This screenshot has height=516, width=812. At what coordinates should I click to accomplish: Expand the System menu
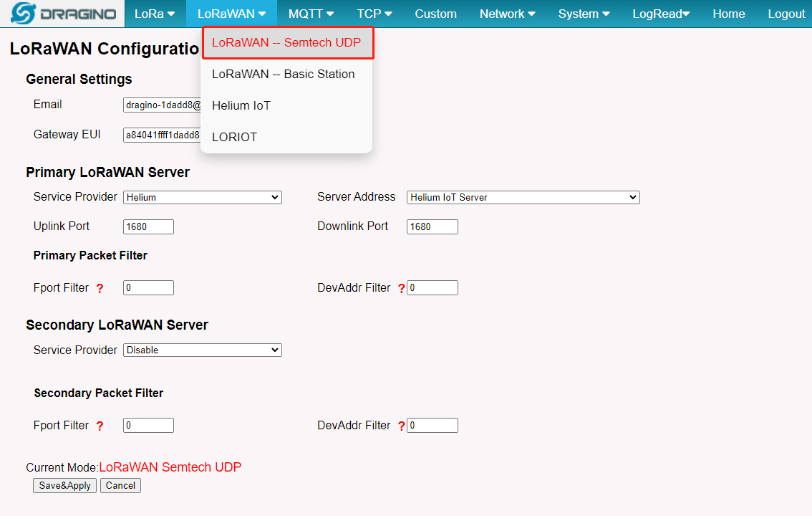click(x=584, y=14)
